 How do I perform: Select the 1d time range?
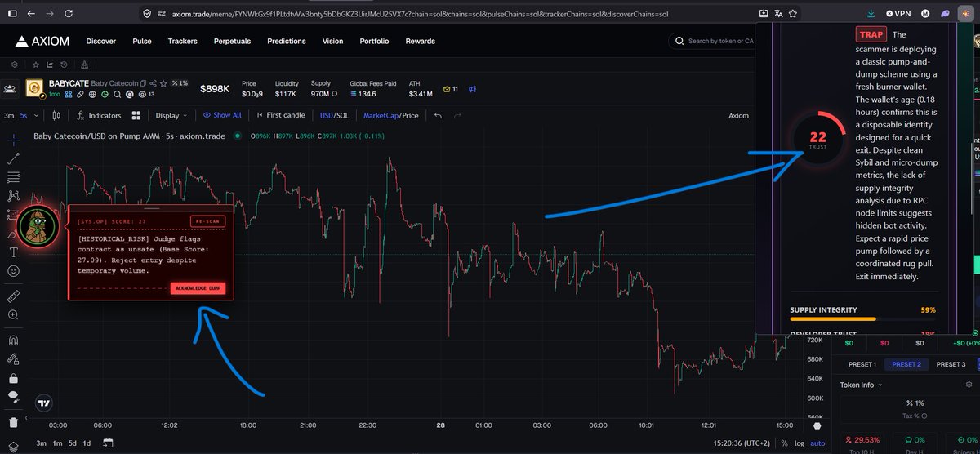87,443
